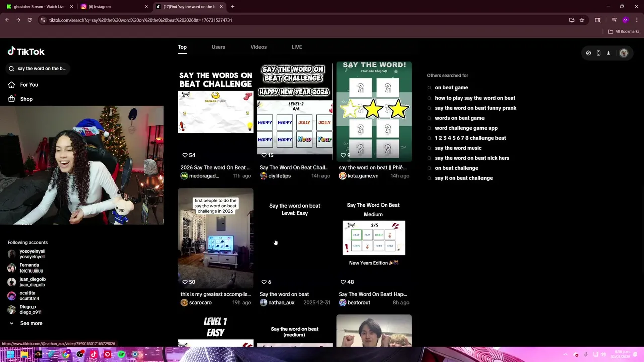644x362 pixels.
Task: Switch to the LIVE tab
Action: tap(297, 47)
